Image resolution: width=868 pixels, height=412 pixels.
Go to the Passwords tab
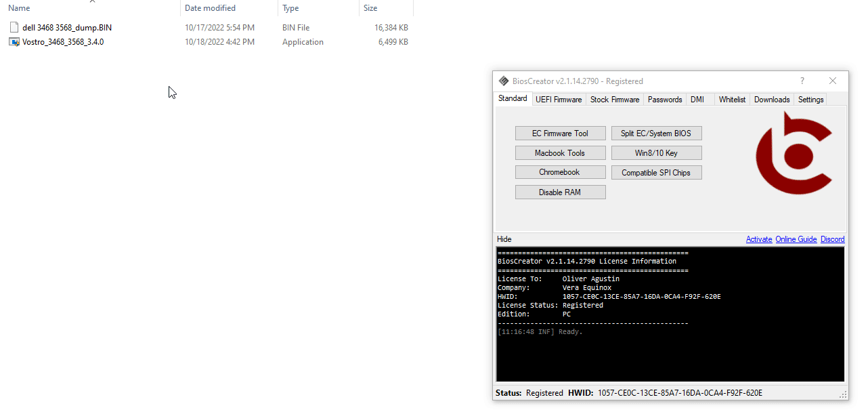coord(665,100)
